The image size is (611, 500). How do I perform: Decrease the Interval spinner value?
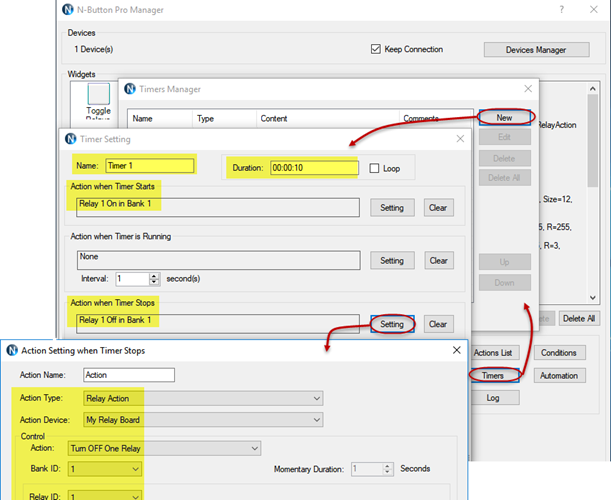(154, 282)
